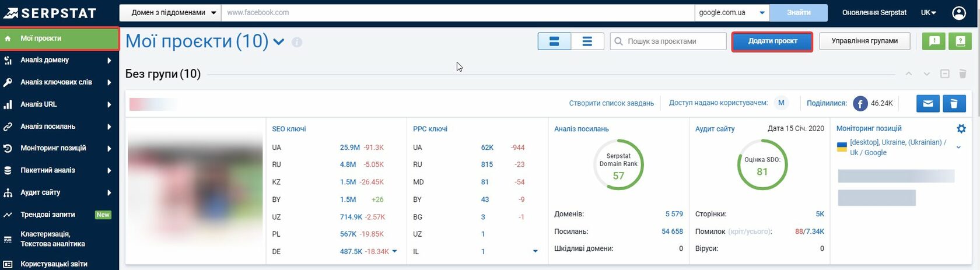Collapse Без групи group icon
The image size is (980, 270).
945,73
